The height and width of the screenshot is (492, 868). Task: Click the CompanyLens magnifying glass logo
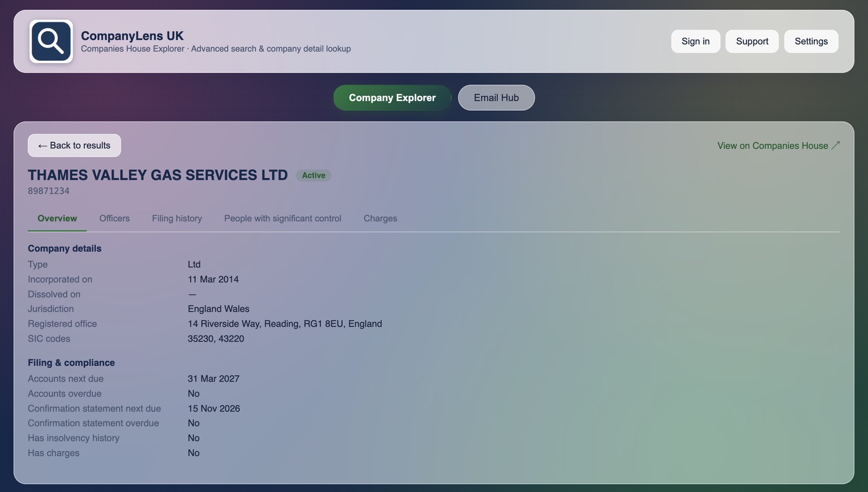(x=51, y=41)
